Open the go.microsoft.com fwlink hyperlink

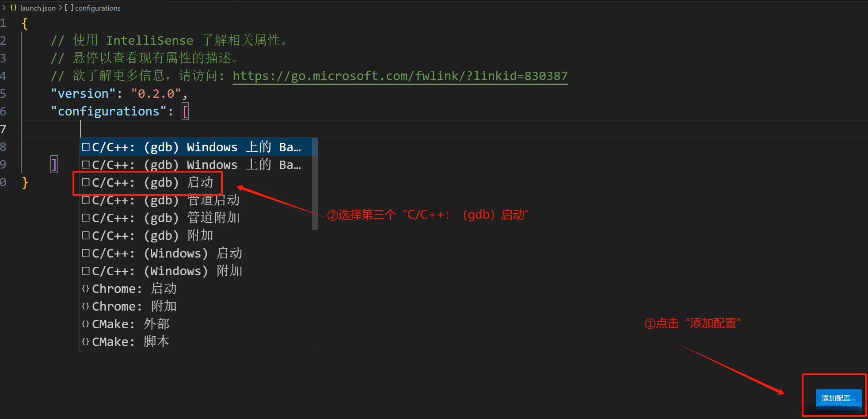pos(400,76)
